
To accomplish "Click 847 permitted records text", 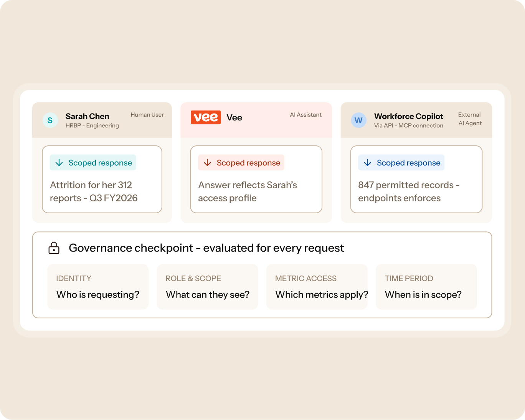I will point(409,191).
